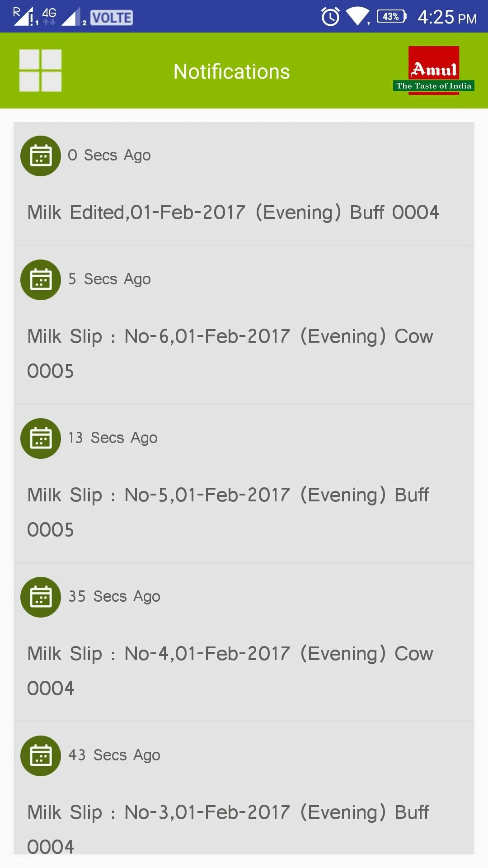Tap calendar icon of 5 Secs Ago notification
Viewport: 488px width, 868px height.
(x=41, y=280)
